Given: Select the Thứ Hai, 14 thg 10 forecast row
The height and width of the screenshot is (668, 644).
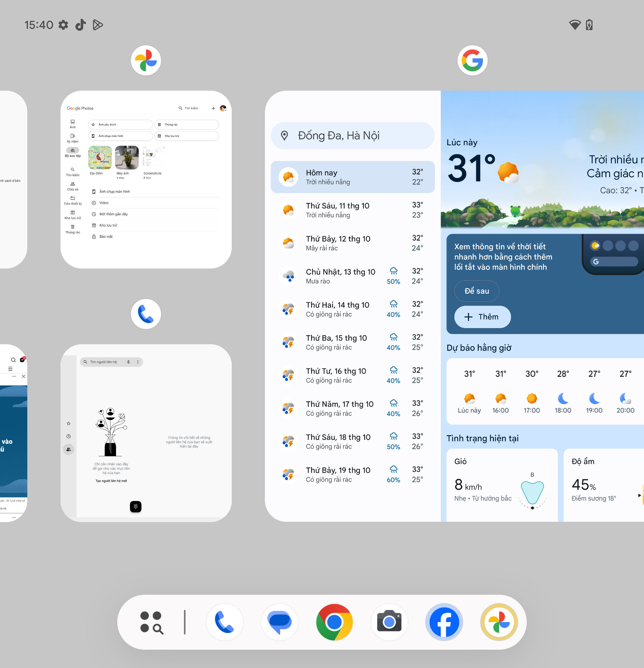Looking at the screenshot, I should [x=352, y=309].
